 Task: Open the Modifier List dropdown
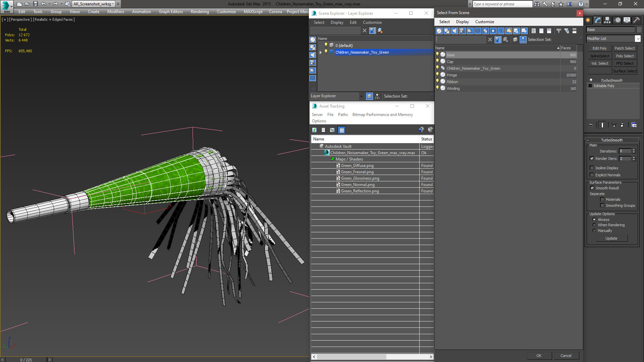(638, 39)
